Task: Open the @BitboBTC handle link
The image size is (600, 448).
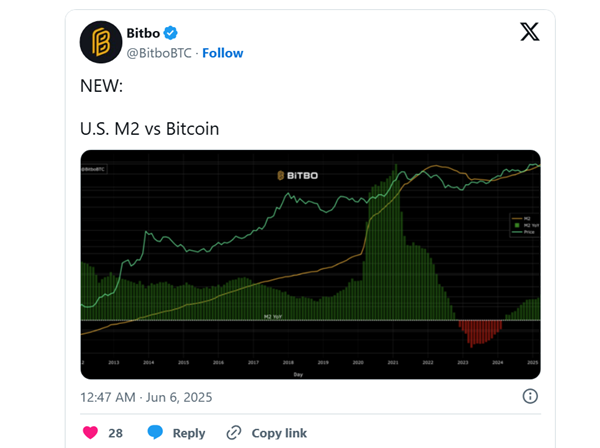Action: (x=159, y=53)
